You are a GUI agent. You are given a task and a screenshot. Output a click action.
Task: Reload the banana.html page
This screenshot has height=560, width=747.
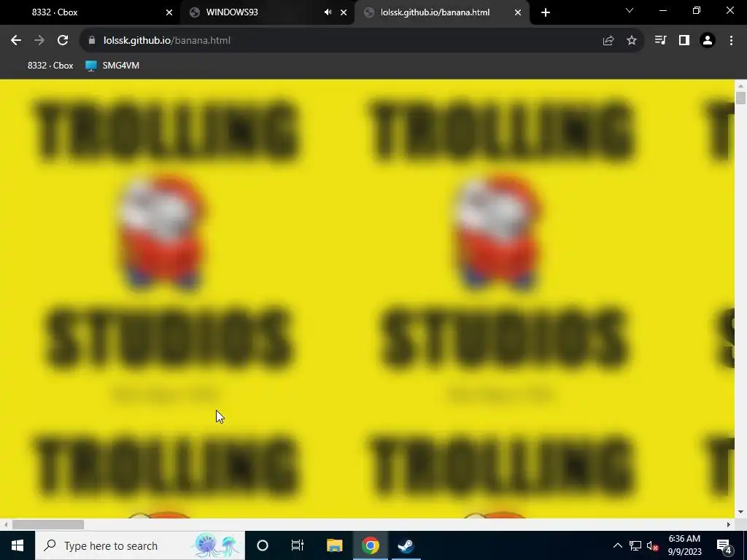click(63, 41)
